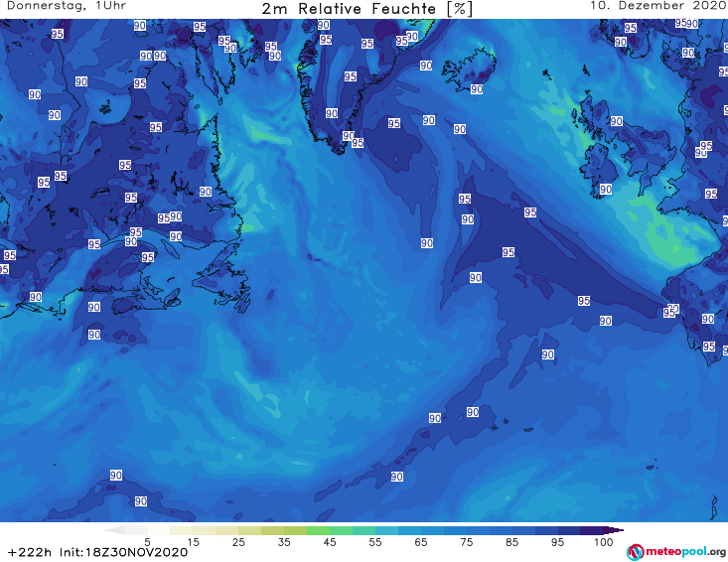Click the meteopool.org logo

(x=676, y=552)
